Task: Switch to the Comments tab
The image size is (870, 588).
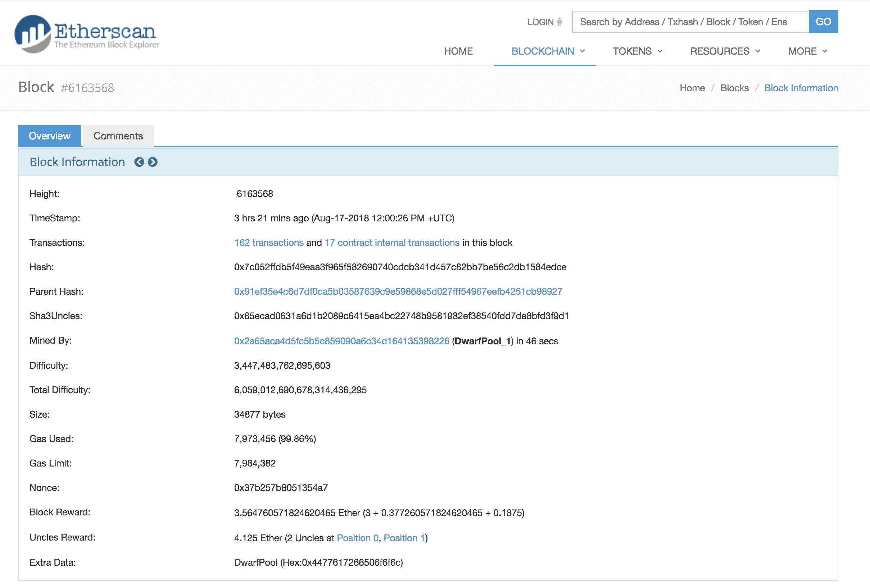Action: tap(118, 136)
